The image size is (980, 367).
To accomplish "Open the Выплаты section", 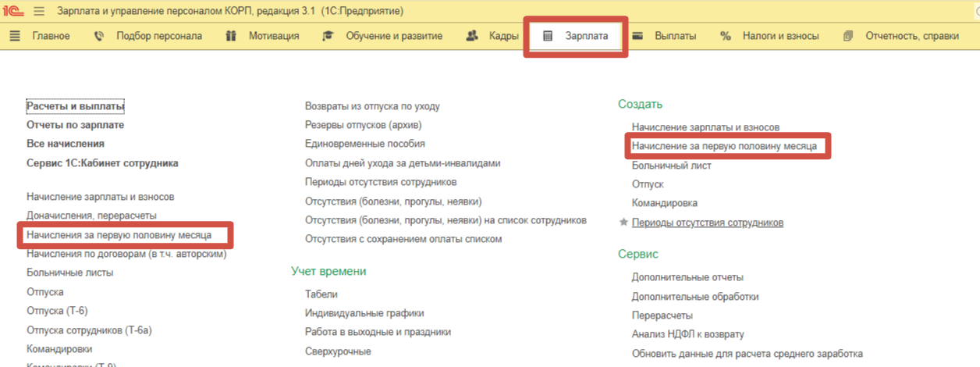I will pos(676,36).
